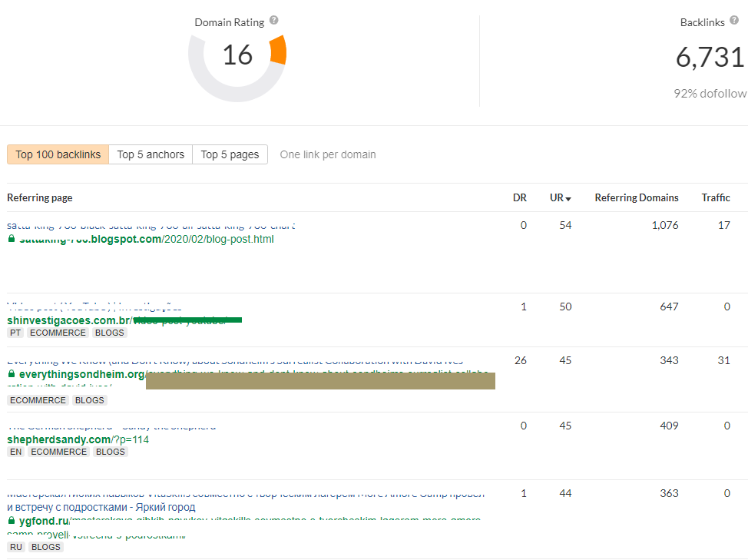Toggle One link per domain
The width and height of the screenshot is (748, 560).
pos(328,154)
